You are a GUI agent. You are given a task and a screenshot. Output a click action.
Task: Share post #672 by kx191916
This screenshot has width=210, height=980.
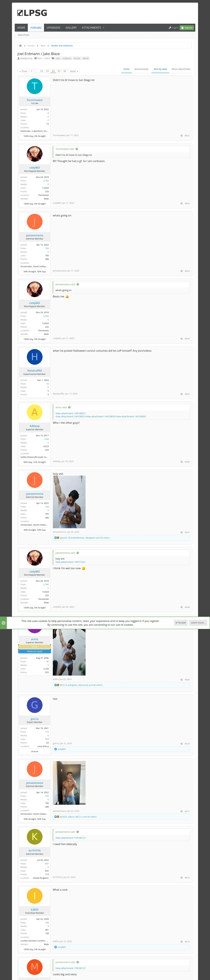181,877
